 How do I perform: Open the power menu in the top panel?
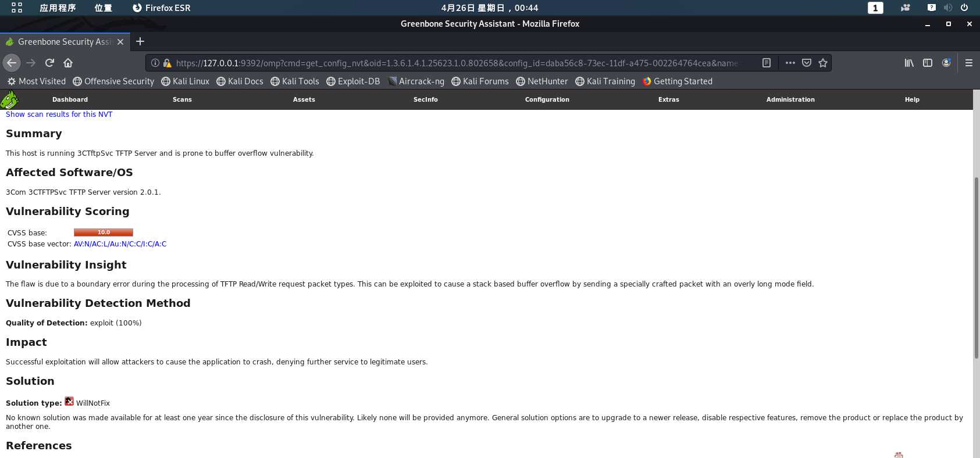tap(964, 8)
